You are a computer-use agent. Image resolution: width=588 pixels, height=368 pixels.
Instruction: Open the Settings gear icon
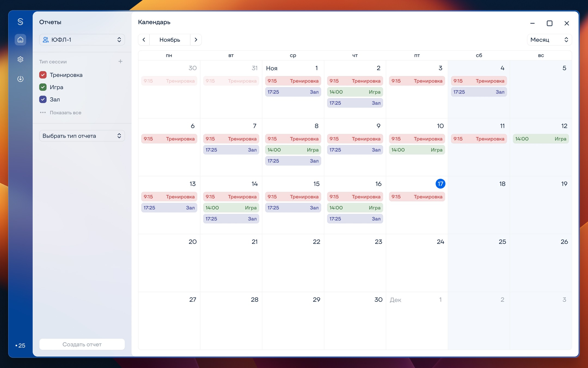20,59
